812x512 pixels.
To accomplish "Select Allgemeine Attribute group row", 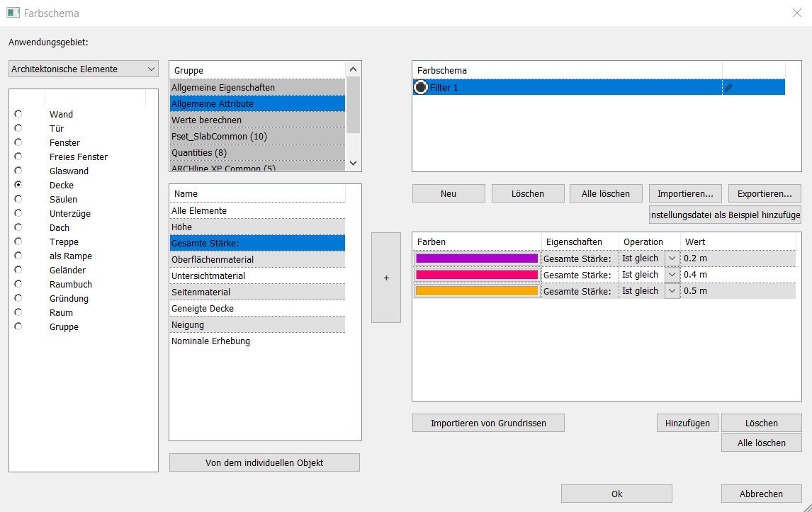I will click(257, 103).
